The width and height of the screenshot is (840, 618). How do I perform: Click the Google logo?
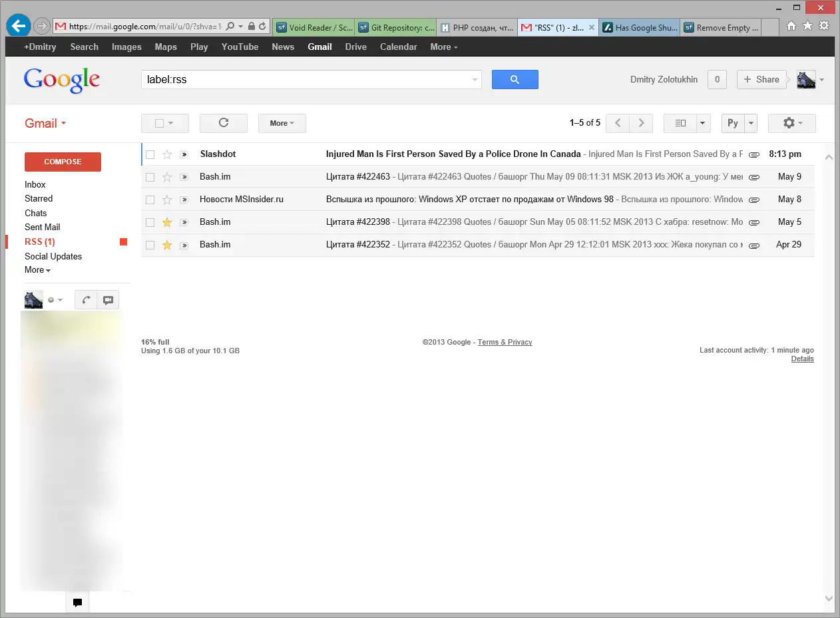(62, 80)
